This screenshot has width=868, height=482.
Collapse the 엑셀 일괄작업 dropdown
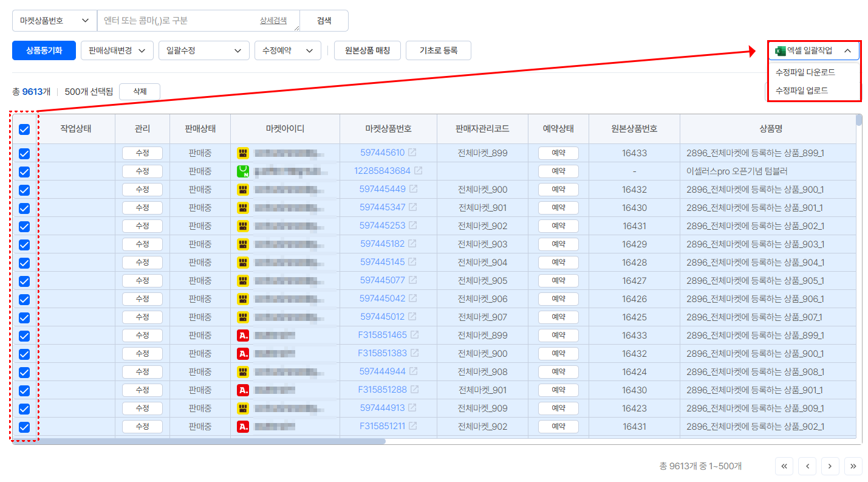click(x=814, y=50)
